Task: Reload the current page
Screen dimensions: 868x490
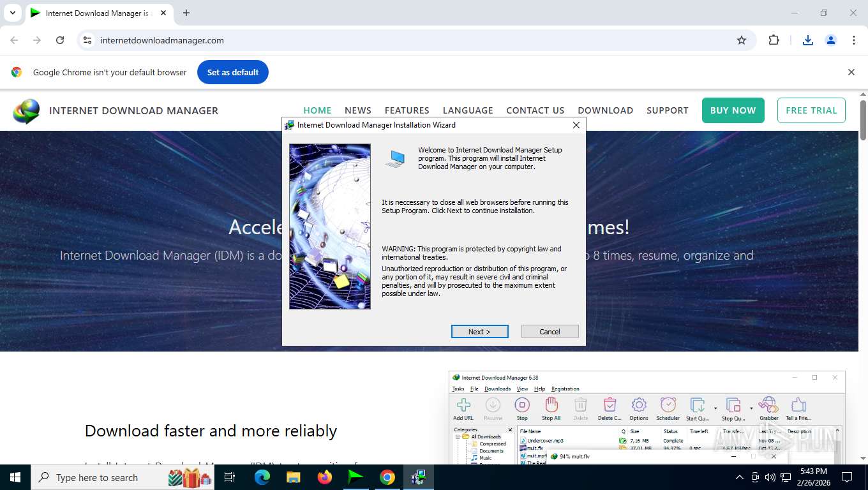Action: point(60,40)
